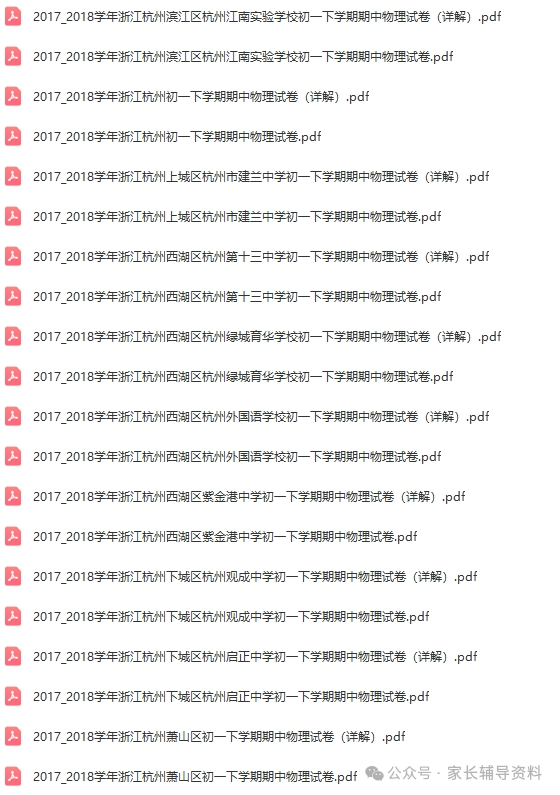This screenshot has width=560, height=795.
Task: Click PDF icon of 外国语学校 试卷.pdf without 详解
Action: tap(13, 456)
